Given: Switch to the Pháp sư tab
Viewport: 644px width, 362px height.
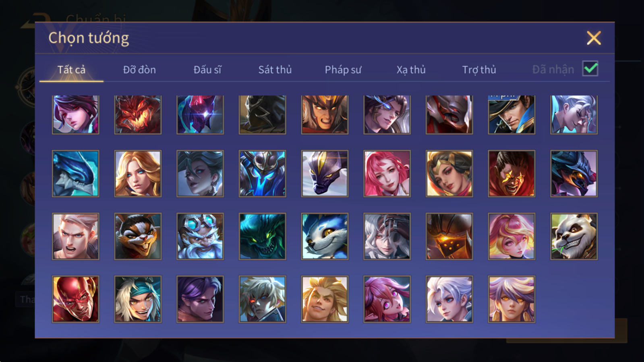Looking at the screenshot, I should click(x=343, y=70).
